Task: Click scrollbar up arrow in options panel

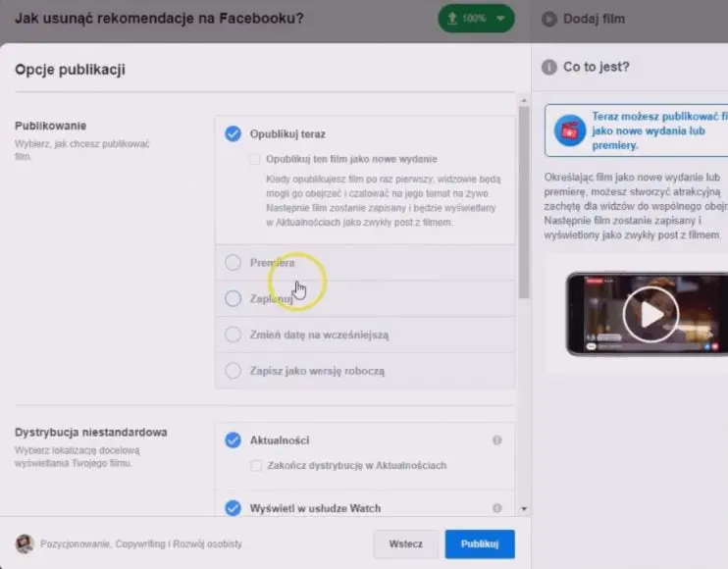Action: 524,100
